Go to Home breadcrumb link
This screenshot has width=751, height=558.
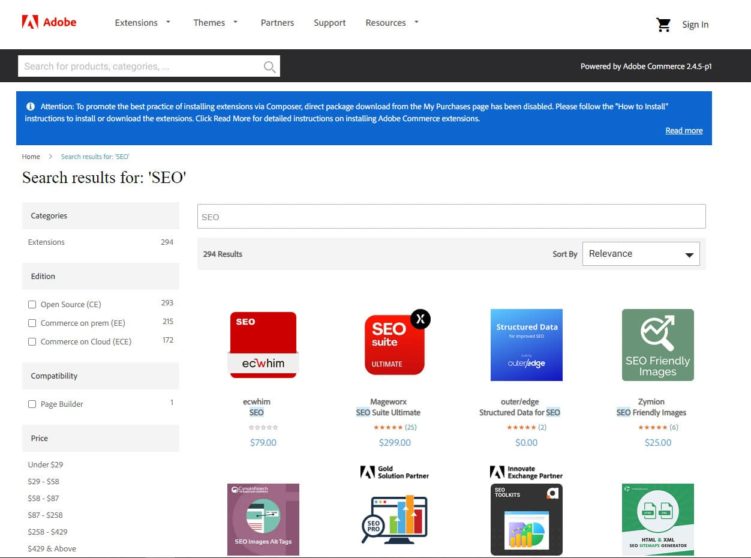31,157
